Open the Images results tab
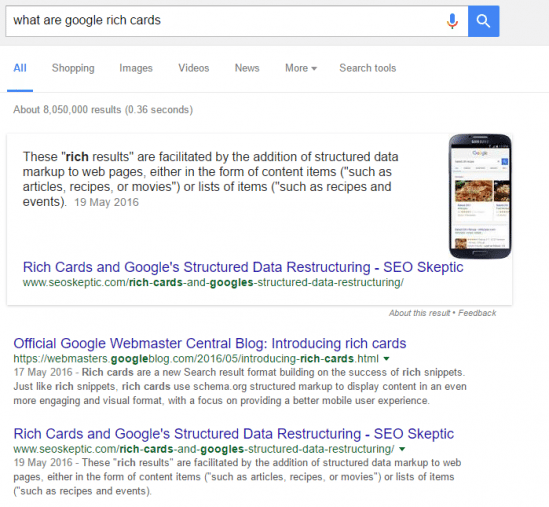This screenshot has width=549, height=507. [x=136, y=68]
